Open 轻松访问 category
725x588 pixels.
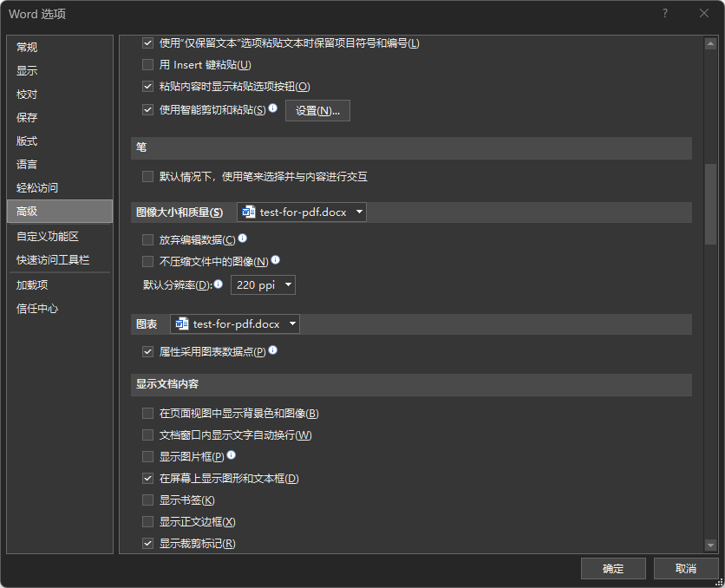coord(60,187)
